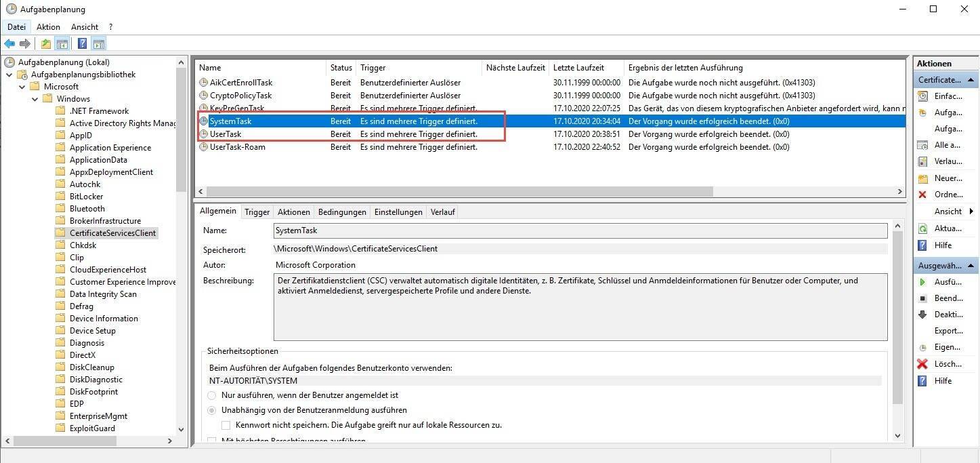Image resolution: width=980 pixels, height=463 pixels.
Task: Click the green refresh Aktualisieren icon
Action: click(922, 228)
